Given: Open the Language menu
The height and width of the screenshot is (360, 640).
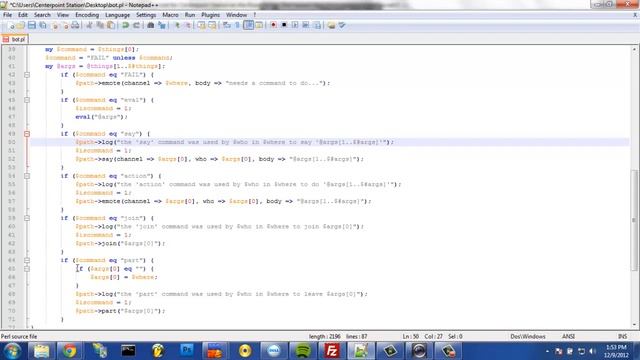Looking at the screenshot, I should point(117,15).
